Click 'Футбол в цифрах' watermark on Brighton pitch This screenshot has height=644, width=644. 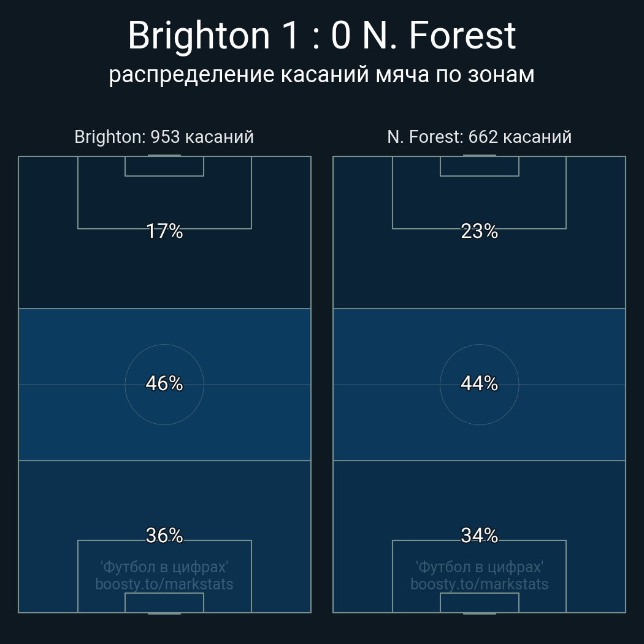(164, 567)
